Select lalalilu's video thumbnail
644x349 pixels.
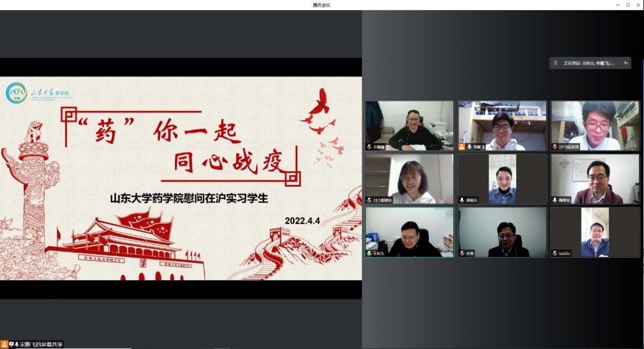click(595, 231)
